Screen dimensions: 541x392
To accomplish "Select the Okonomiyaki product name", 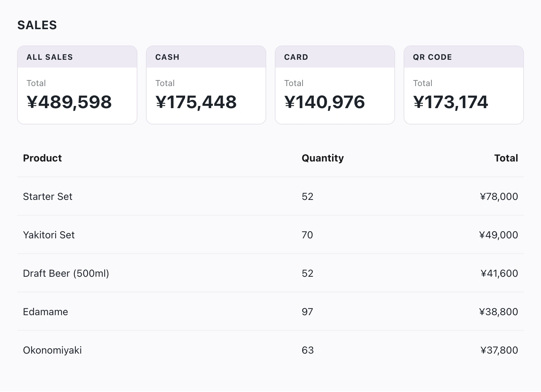I will click(52, 350).
